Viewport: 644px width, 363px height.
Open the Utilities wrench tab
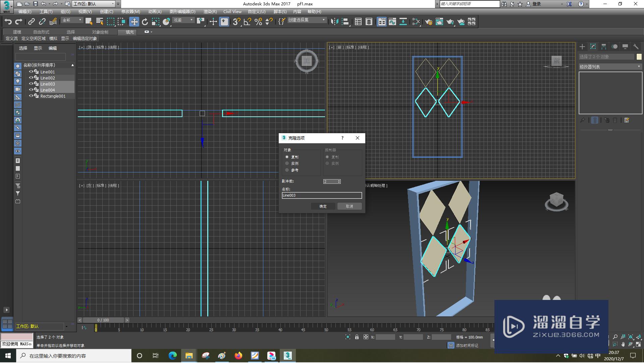click(636, 47)
